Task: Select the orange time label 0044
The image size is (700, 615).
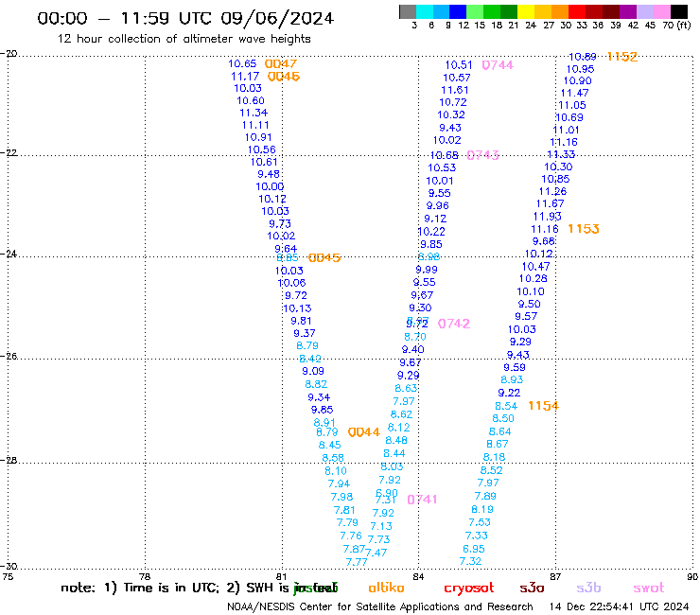Action: [x=364, y=431]
